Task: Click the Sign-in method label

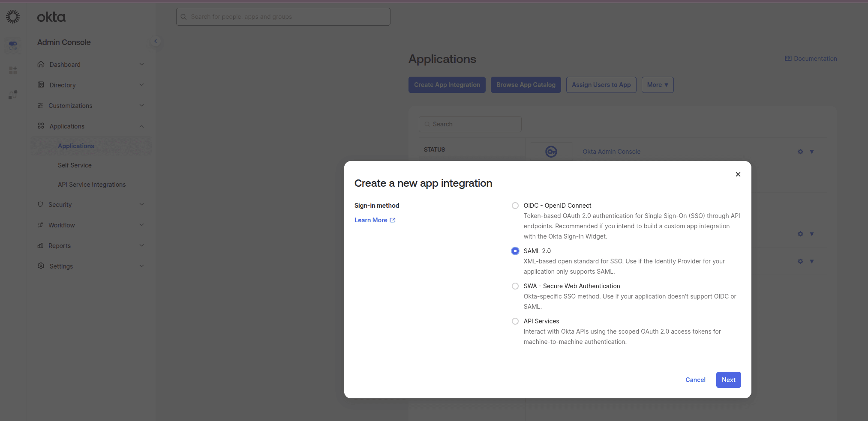Action: pyautogui.click(x=377, y=206)
